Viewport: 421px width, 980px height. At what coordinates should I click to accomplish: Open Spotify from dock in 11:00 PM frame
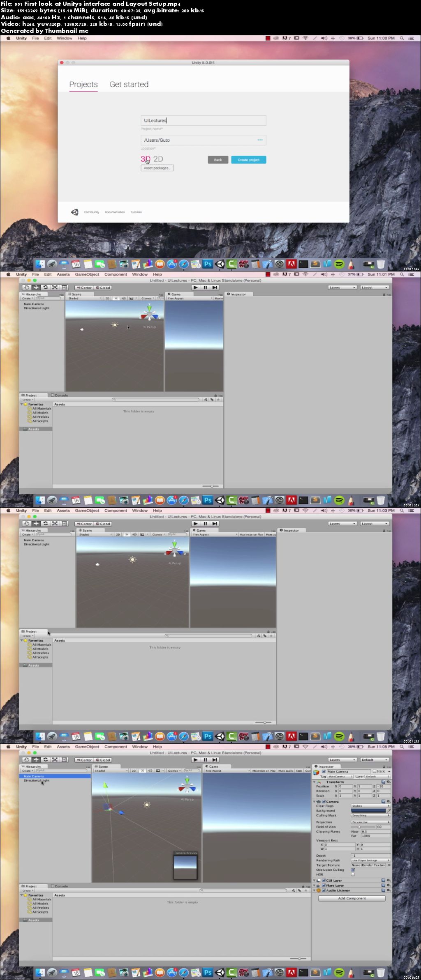339,264
